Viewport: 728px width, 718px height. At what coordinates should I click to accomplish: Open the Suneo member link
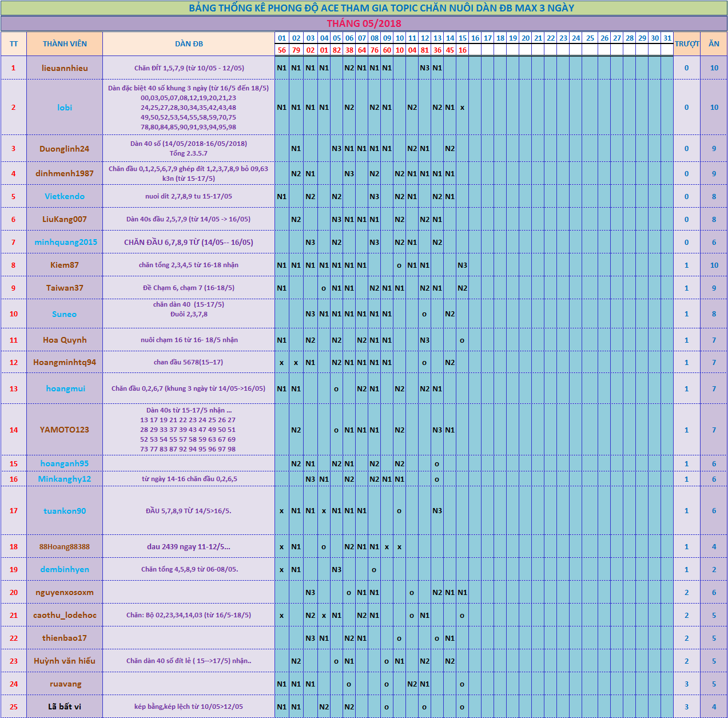point(64,314)
